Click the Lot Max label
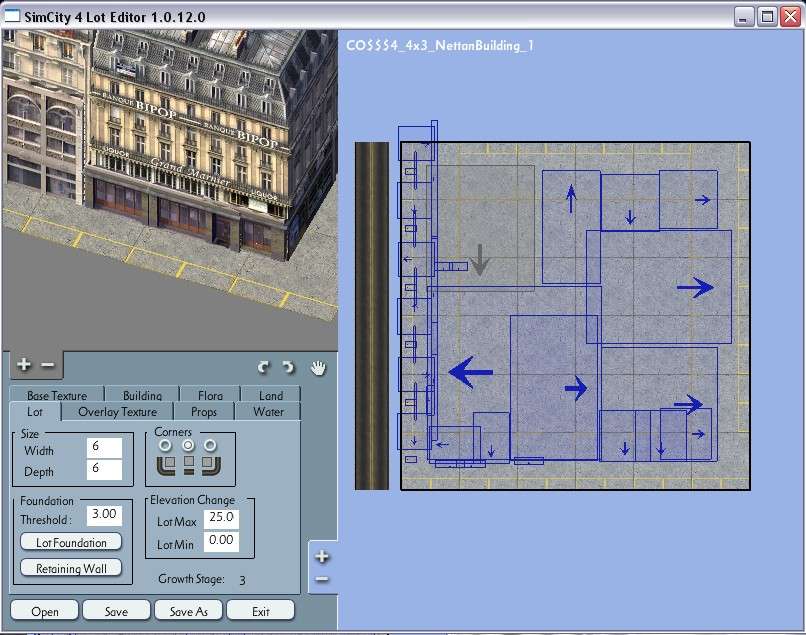This screenshot has width=806, height=635. coord(177,522)
